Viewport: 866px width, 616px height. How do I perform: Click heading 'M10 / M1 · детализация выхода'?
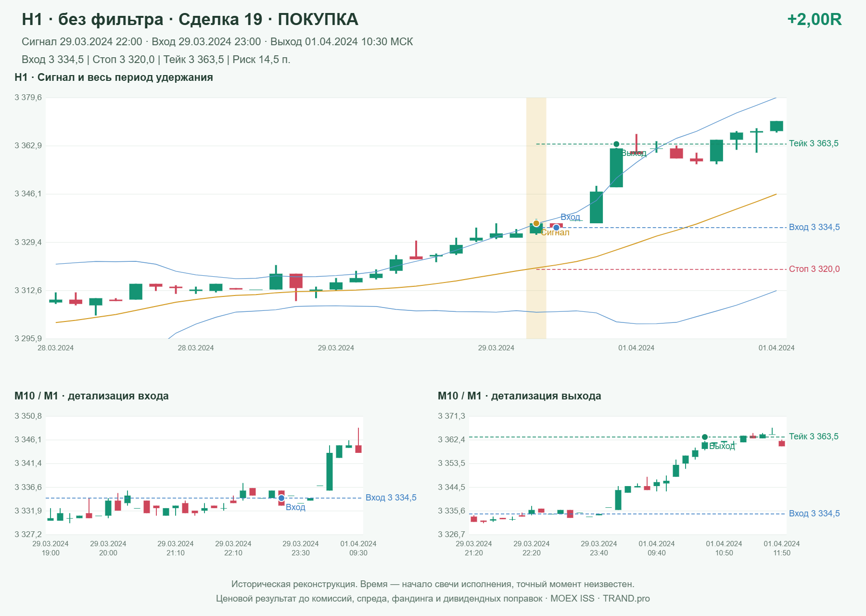click(x=519, y=396)
